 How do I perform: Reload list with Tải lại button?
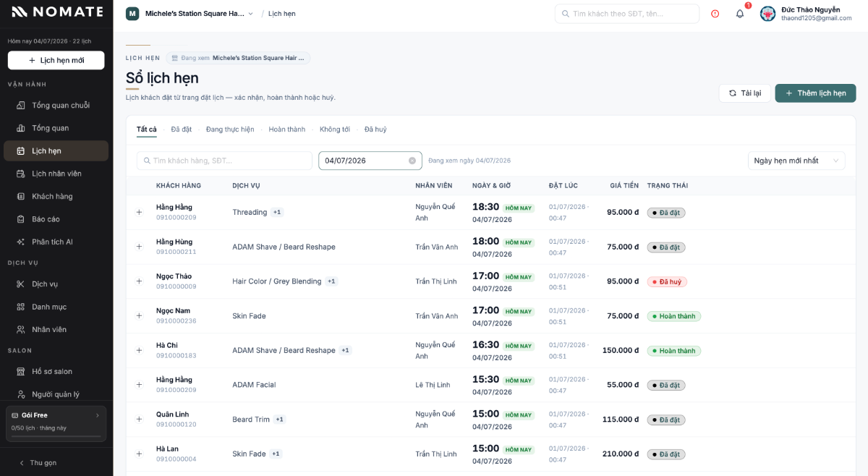744,93
